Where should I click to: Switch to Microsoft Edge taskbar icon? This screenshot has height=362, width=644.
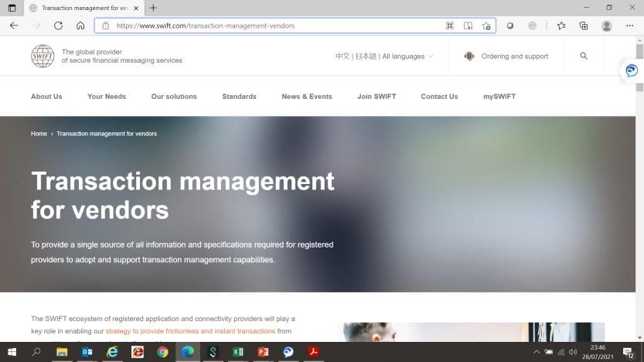(188, 352)
